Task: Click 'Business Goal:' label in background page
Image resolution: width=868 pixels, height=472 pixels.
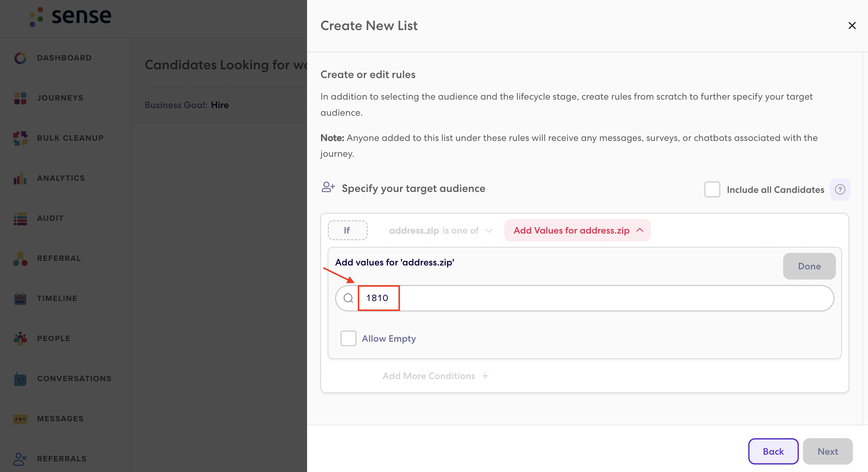Action: 176,105
